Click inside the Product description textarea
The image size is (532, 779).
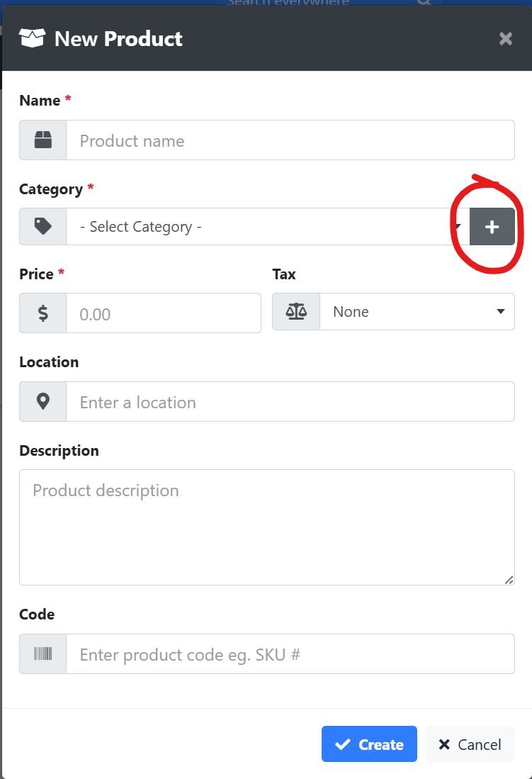[x=267, y=527]
